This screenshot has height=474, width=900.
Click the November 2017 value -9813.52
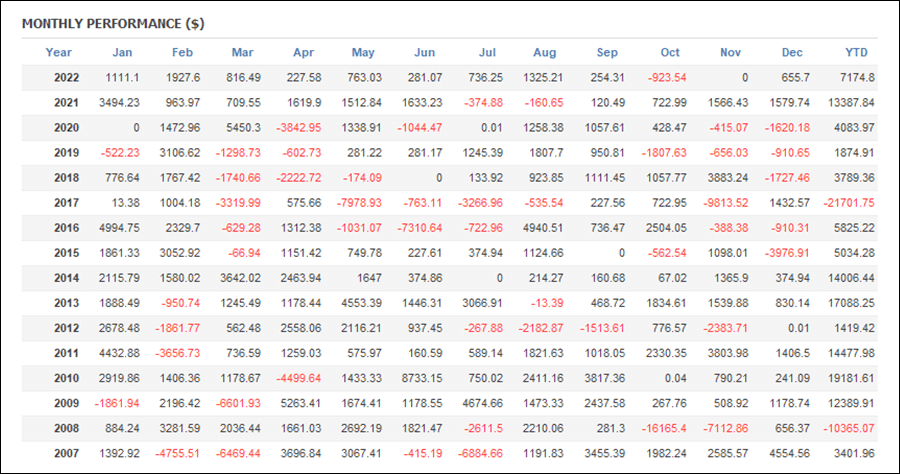(724, 203)
